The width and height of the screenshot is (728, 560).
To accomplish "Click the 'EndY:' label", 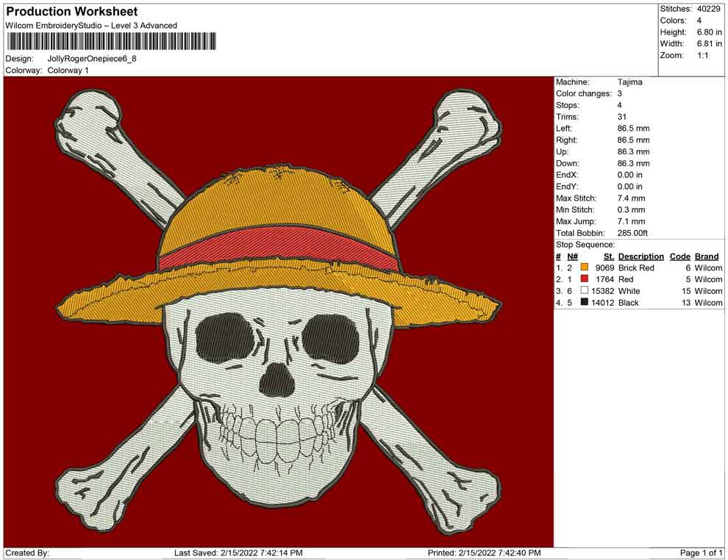I will [567, 187].
